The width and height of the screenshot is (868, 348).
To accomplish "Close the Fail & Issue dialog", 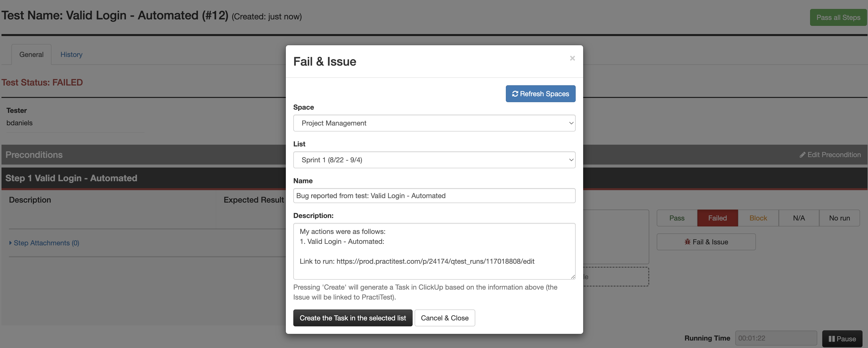I will click(x=572, y=58).
